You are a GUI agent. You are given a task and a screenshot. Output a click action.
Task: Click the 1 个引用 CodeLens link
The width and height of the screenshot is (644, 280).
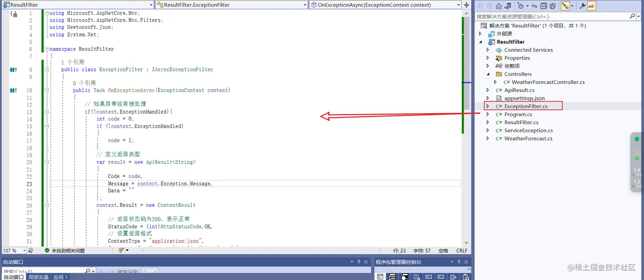[72, 62]
